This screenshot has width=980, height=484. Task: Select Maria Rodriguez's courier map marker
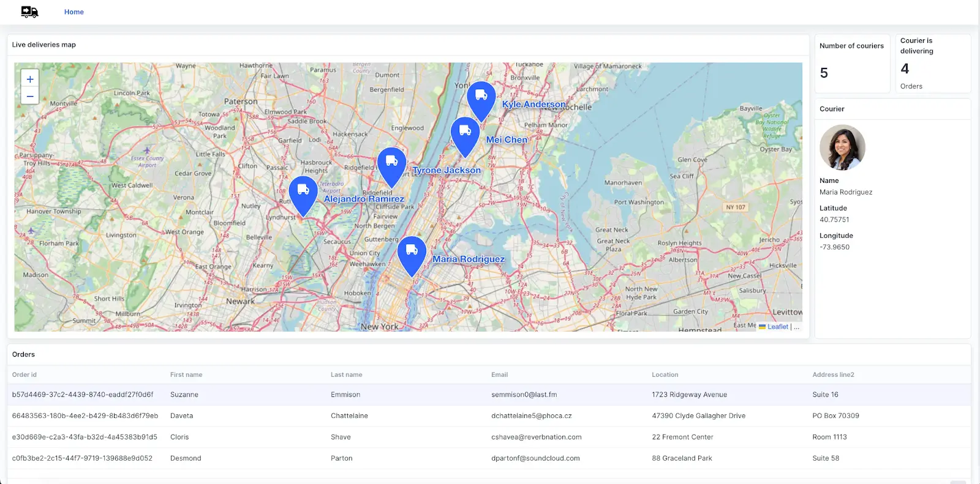point(412,256)
